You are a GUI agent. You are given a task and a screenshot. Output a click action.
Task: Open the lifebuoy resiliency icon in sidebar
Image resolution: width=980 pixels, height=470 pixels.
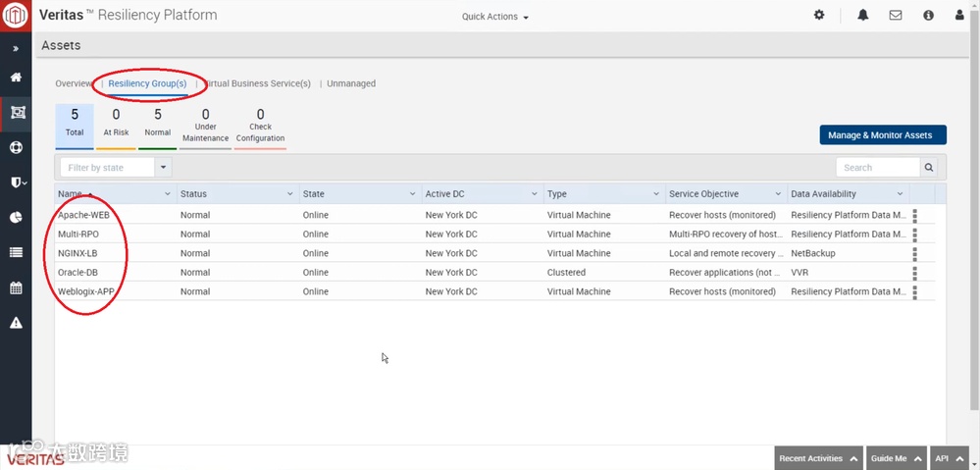click(x=16, y=148)
